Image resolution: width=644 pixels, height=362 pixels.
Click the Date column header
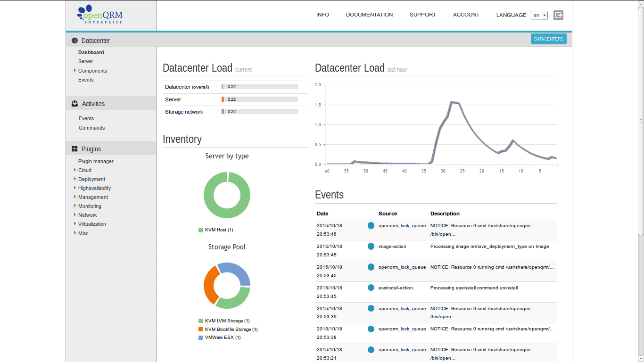pos(322,214)
